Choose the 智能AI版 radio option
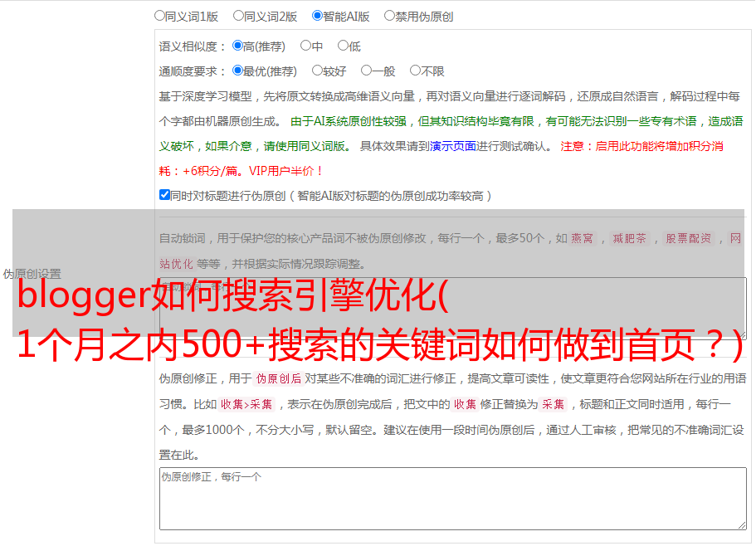This screenshot has height=546, width=756. tap(317, 16)
